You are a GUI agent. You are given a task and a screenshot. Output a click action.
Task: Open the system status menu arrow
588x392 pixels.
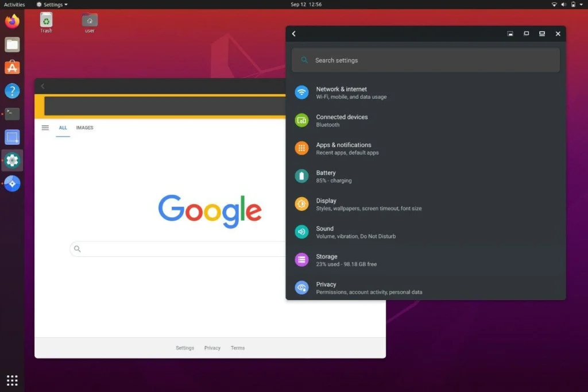tap(582, 5)
